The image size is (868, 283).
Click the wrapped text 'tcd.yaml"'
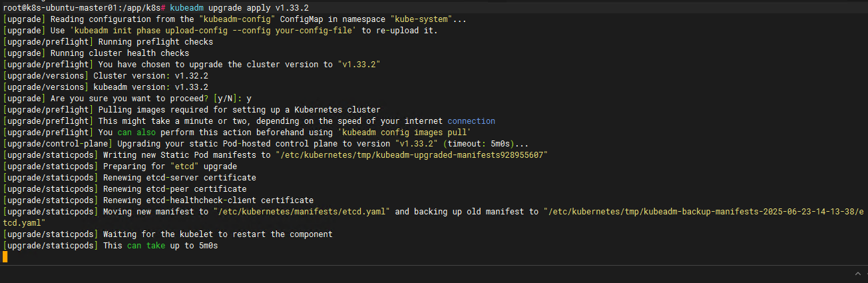pyautogui.click(x=24, y=222)
